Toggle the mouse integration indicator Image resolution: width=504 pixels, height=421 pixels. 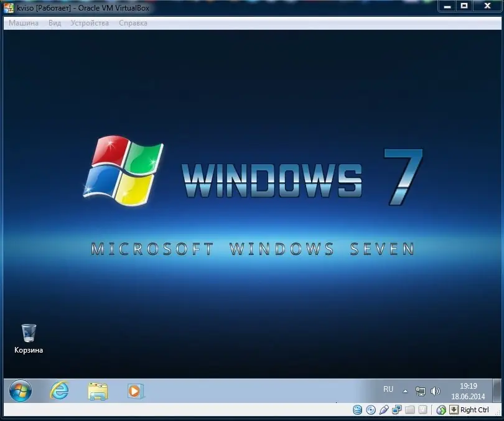441,410
